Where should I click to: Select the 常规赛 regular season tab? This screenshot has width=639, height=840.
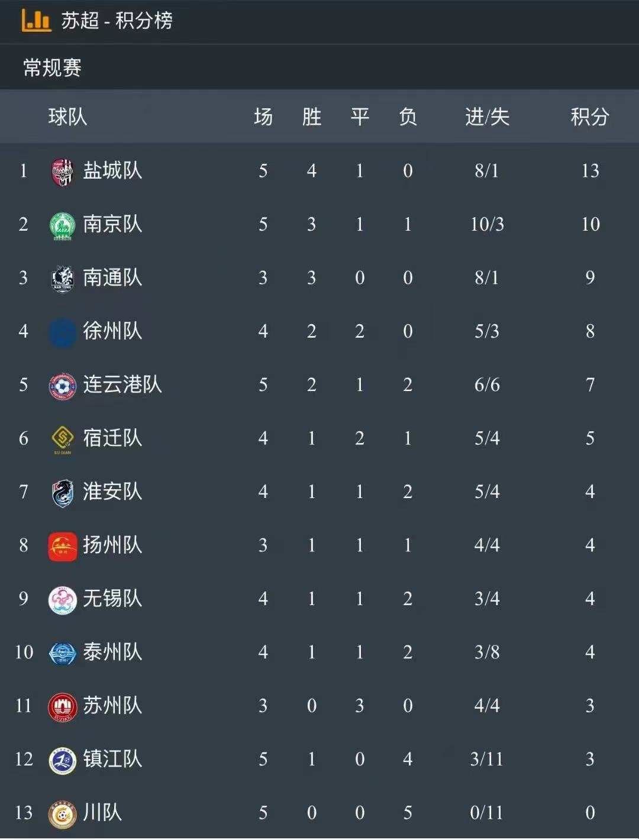pyautogui.click(x=52, y=67)
